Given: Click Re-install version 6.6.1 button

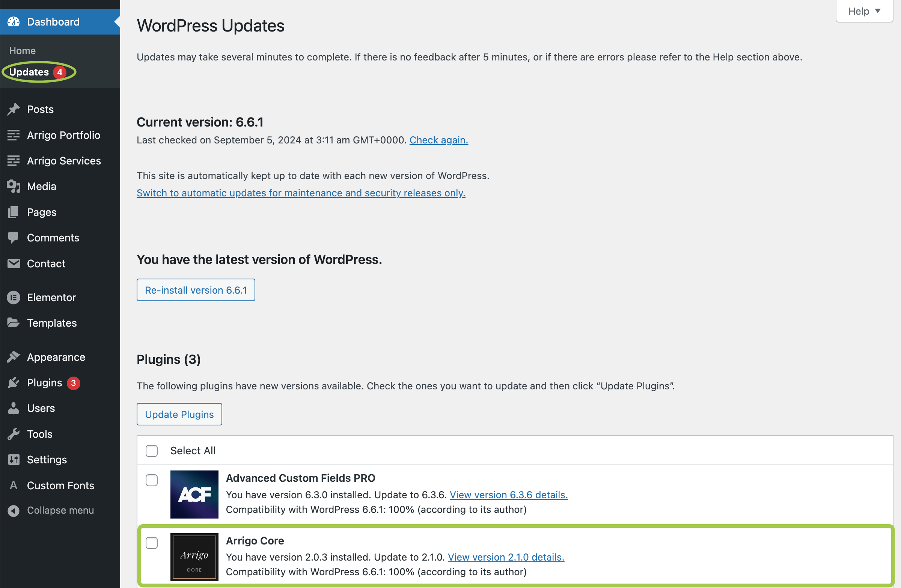Looking at the screenshot, I should click(196, 290).
